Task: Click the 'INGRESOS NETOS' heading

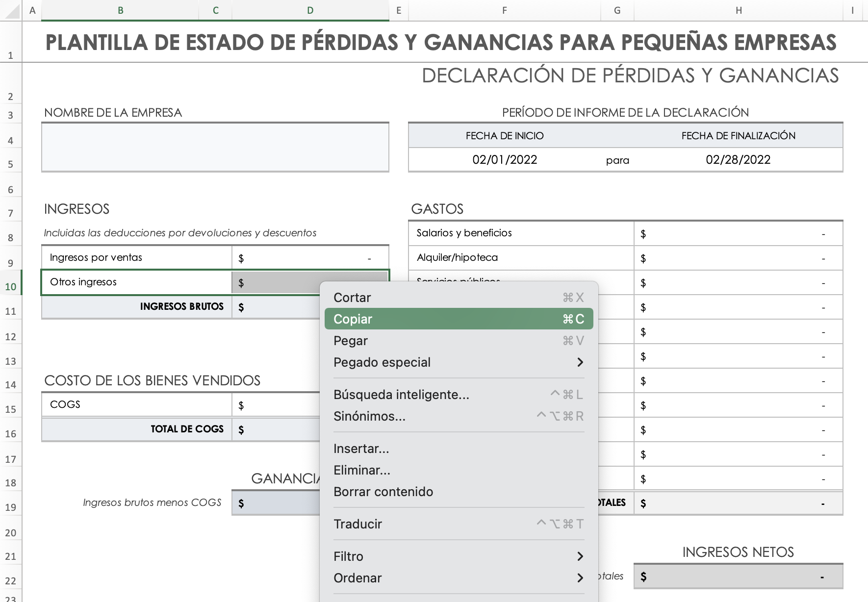Action: click(x=738, y=552)
